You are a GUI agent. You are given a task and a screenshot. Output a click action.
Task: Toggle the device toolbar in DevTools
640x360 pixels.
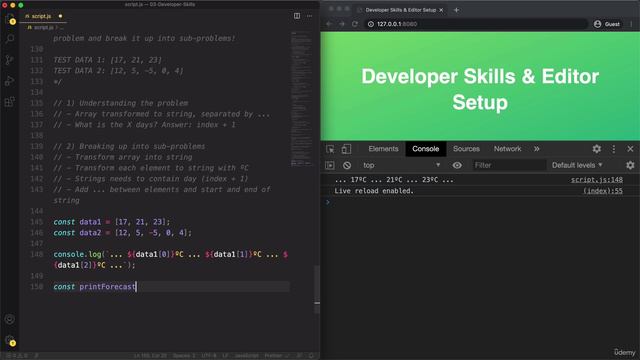(x=346, y=149)
